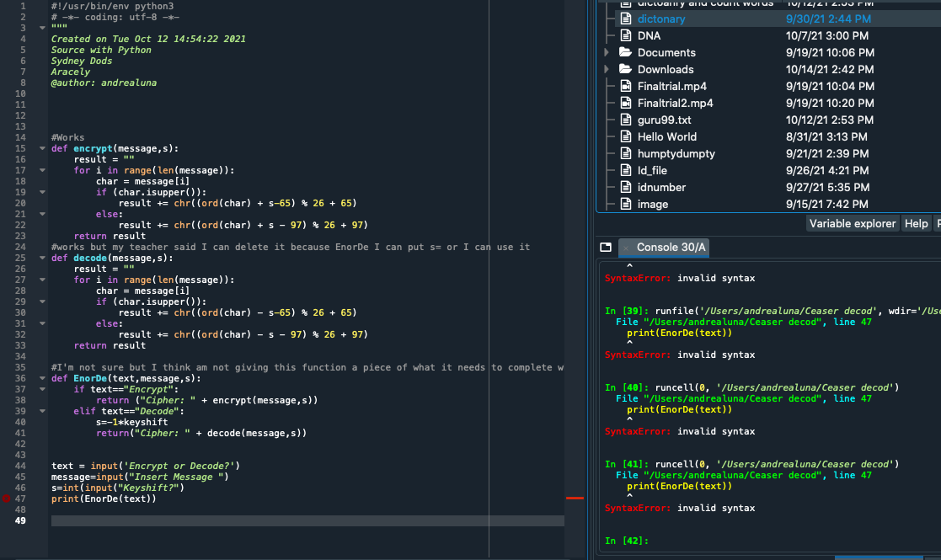Click 'Created on Tue Oct 12 14:54:22 2021' line
This screenshot has width=941, height=560.
click(148, 39)
